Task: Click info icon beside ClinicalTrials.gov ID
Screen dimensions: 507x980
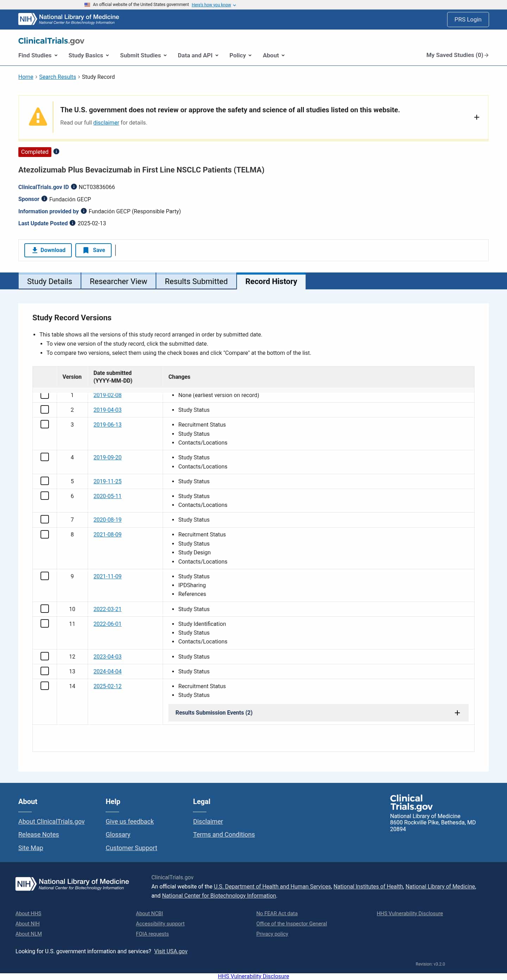Action: 74,187
